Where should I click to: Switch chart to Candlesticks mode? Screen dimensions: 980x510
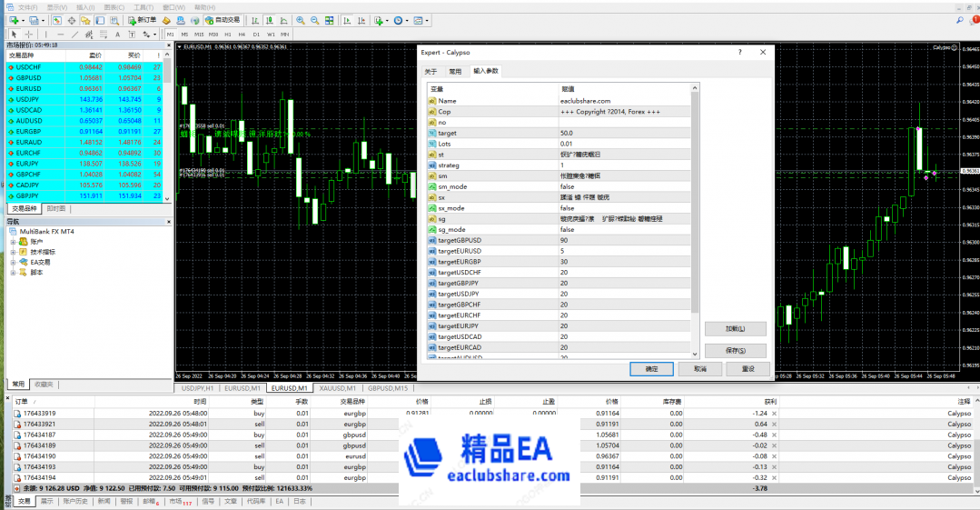tap(270, 21)
